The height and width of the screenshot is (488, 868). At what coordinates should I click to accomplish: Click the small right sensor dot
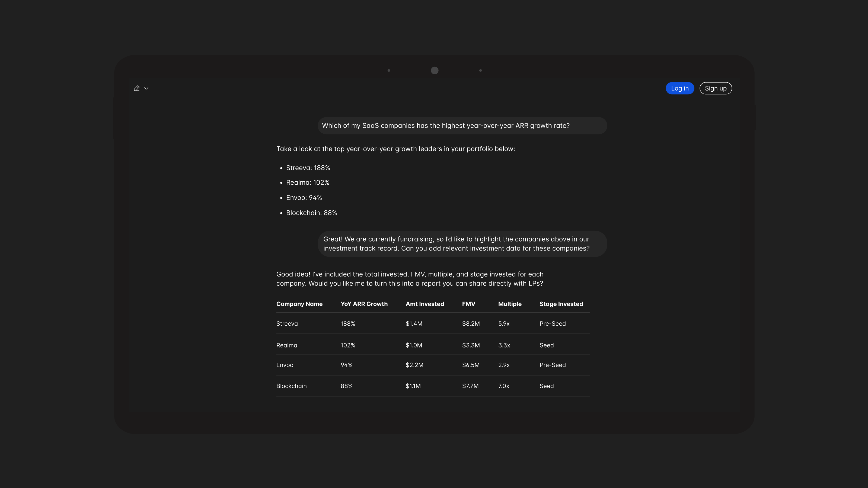480,70
